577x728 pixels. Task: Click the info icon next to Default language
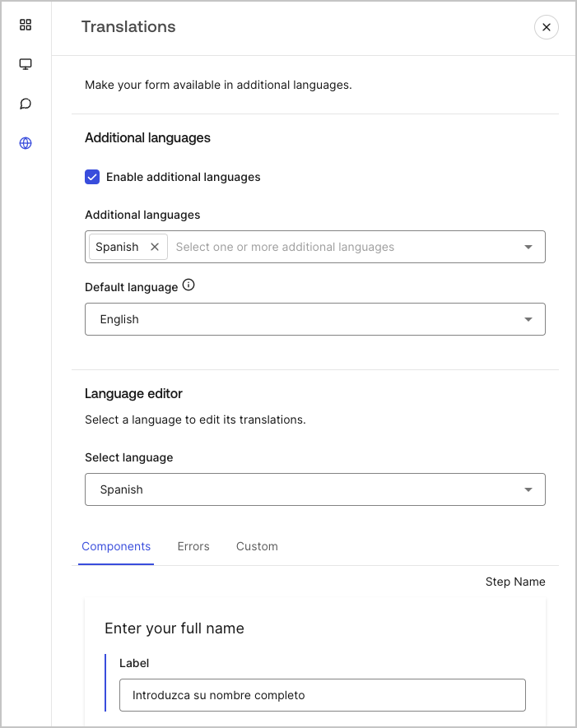[x=189, y=284]
